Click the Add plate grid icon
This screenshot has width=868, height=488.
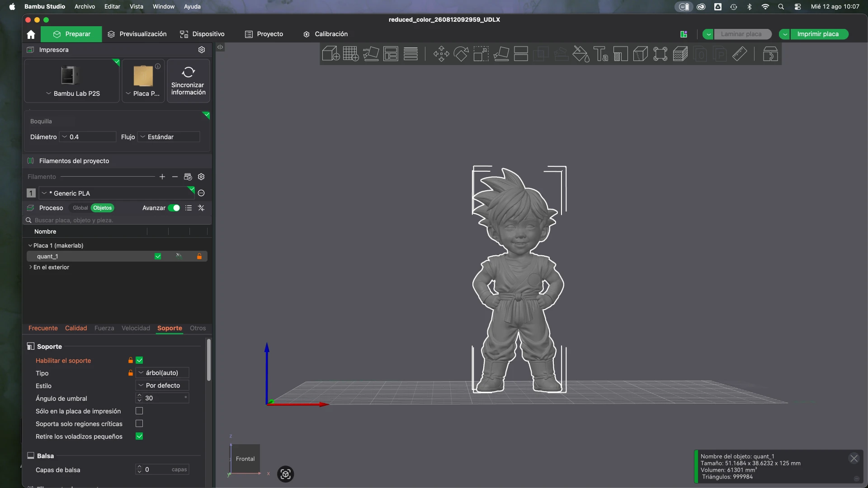(x=351, y=54)
